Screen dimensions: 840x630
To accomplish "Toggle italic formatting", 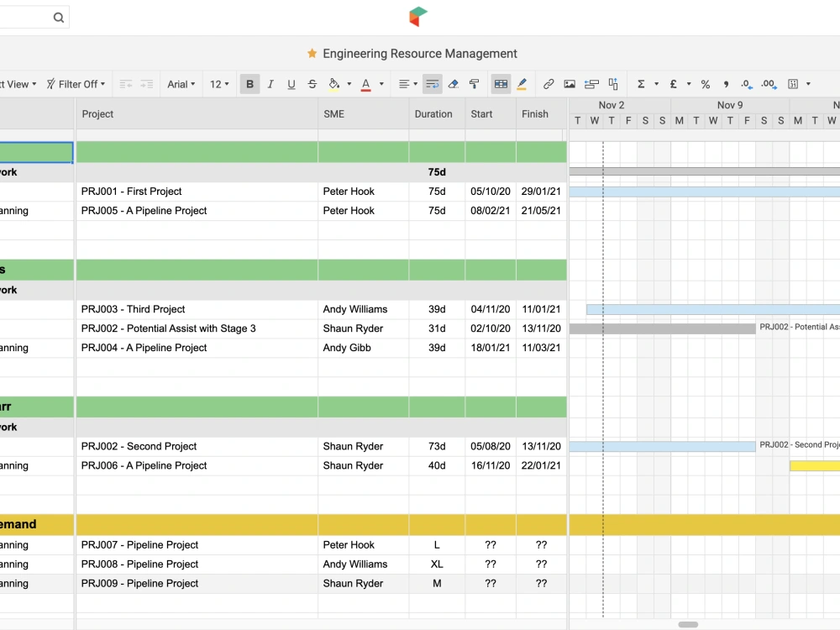I will (269, 84).
